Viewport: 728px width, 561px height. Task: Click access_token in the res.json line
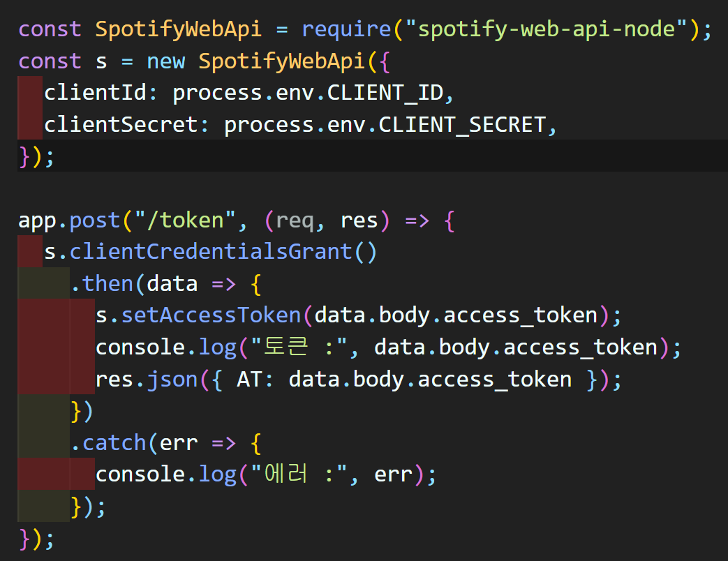[x=495, y=380]
